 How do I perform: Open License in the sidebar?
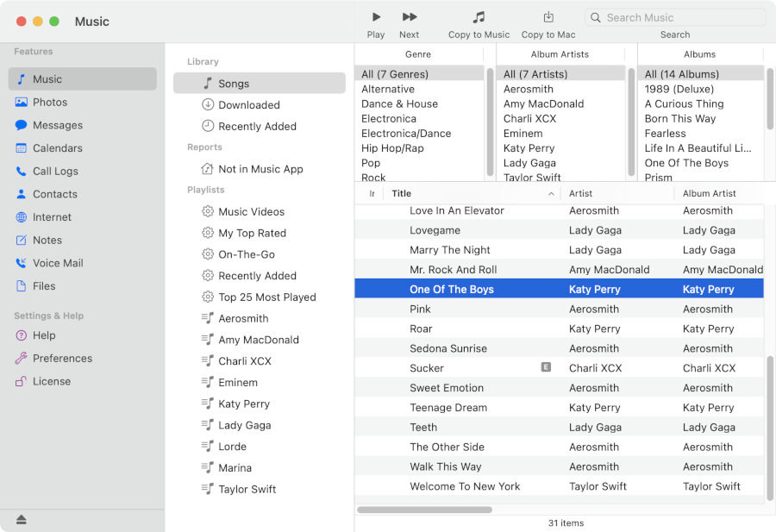tap(83, 382)
